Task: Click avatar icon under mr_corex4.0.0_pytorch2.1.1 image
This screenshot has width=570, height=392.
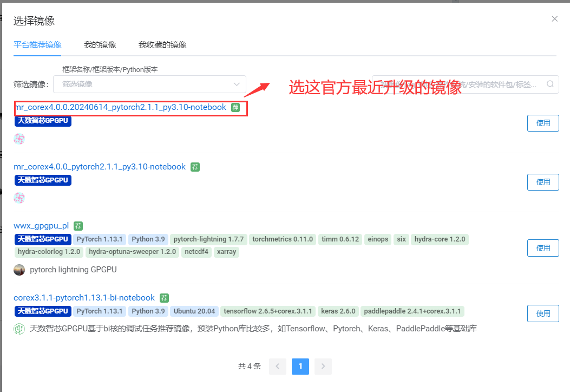Action: click(19, 198)
